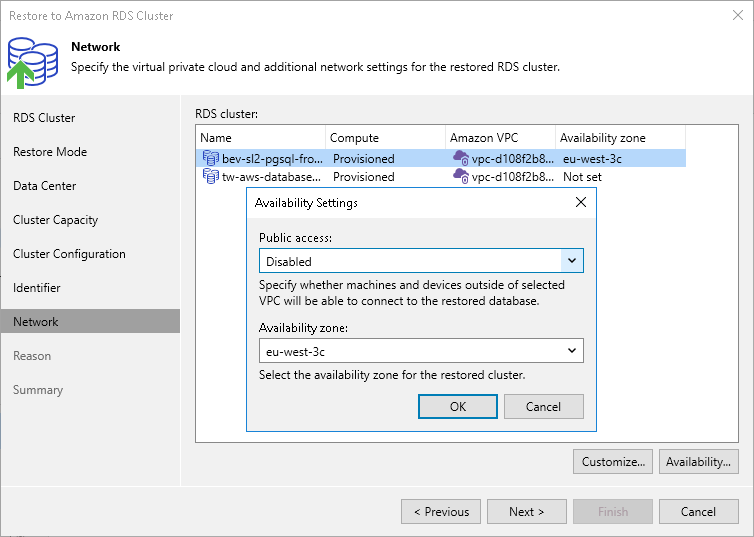Open the Cluster Capacity step
The image size is (754, 537).
55,220
